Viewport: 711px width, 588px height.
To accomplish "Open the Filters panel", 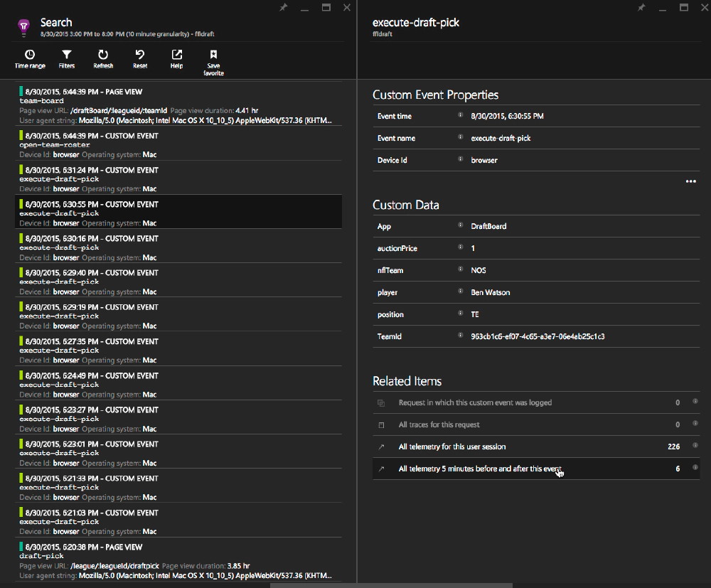I will (x=67, y=60).
